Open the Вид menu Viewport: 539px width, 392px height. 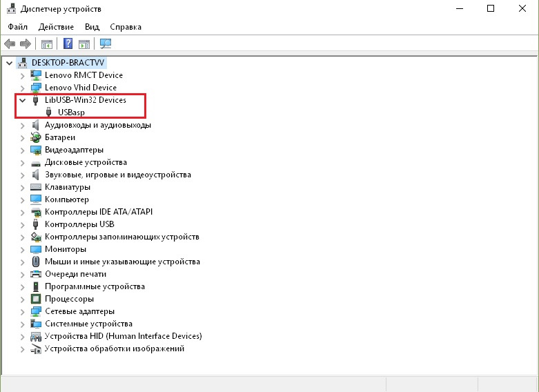92,27
